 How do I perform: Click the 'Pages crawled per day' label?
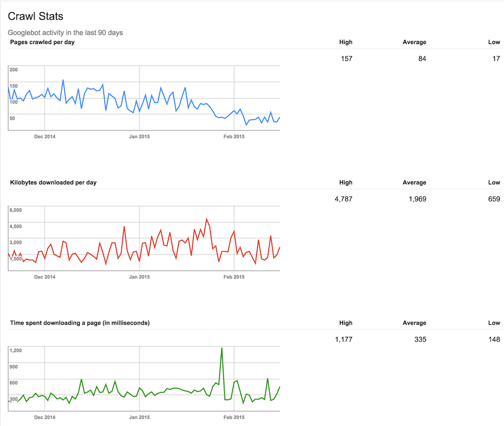42,42
